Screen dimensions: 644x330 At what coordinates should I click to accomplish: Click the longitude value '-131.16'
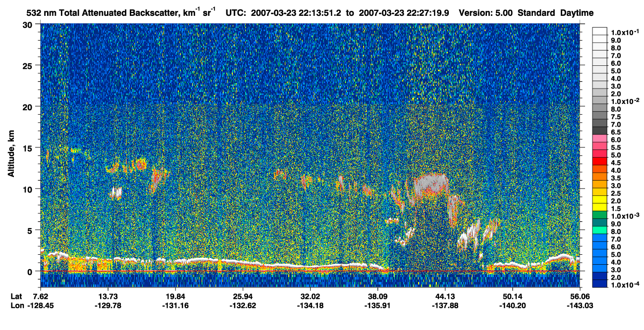point(175,305)
